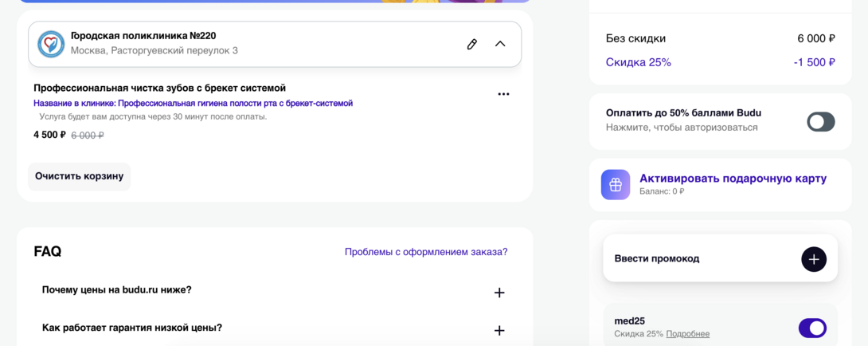
Task: Click the gift card icon
Action: (x=616, y=184)
